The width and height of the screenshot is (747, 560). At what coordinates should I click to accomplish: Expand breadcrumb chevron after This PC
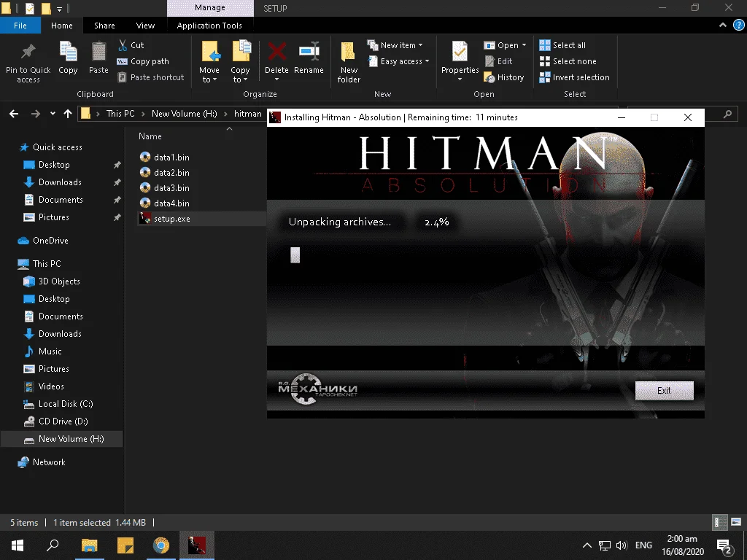point(143,114)
